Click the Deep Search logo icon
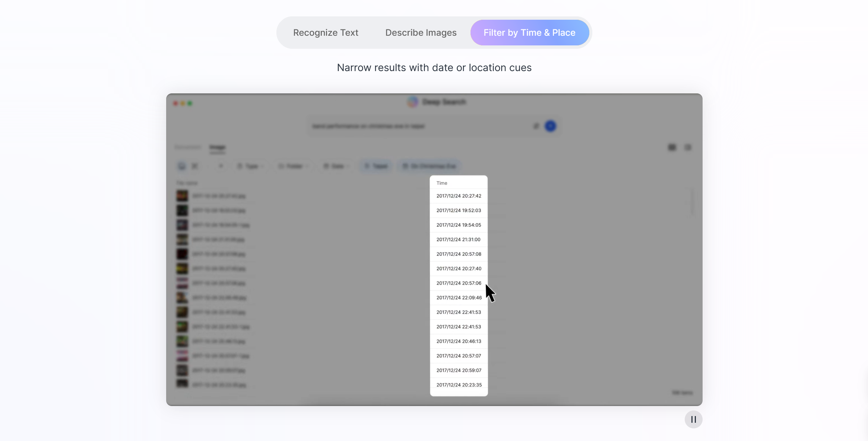This screenshot has width=868, height=441. (x=412, y=102)
